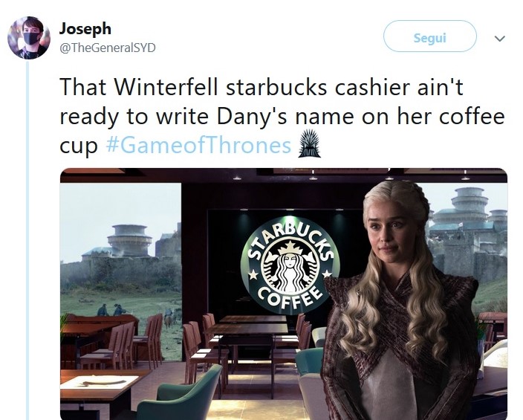Open Joseph's profile avatar picture
This screenshot has width=523, height=420.
(x=29, y=37)
